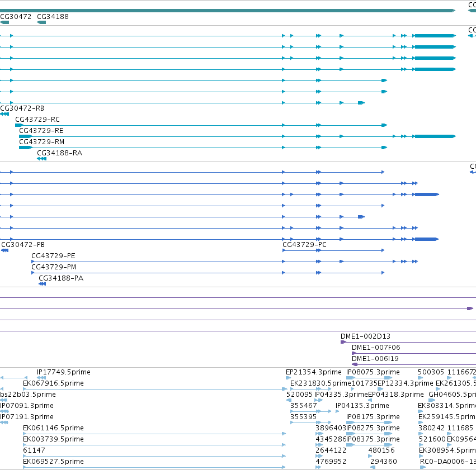The image size is (476, 470).
Task: Select EST label IP08275.3prime
Action: pos(373,428)
